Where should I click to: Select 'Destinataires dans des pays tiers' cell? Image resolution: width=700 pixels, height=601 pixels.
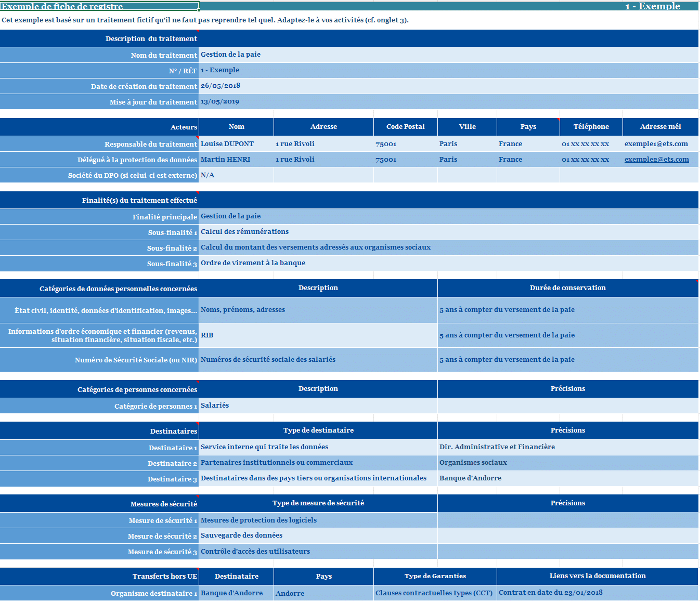(318, 478)
